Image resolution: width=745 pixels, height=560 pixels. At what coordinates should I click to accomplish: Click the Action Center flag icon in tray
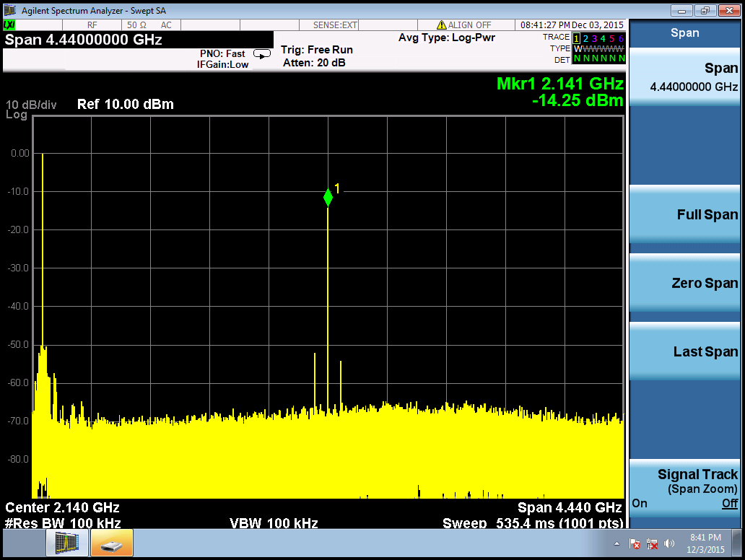tap(635, 543)
